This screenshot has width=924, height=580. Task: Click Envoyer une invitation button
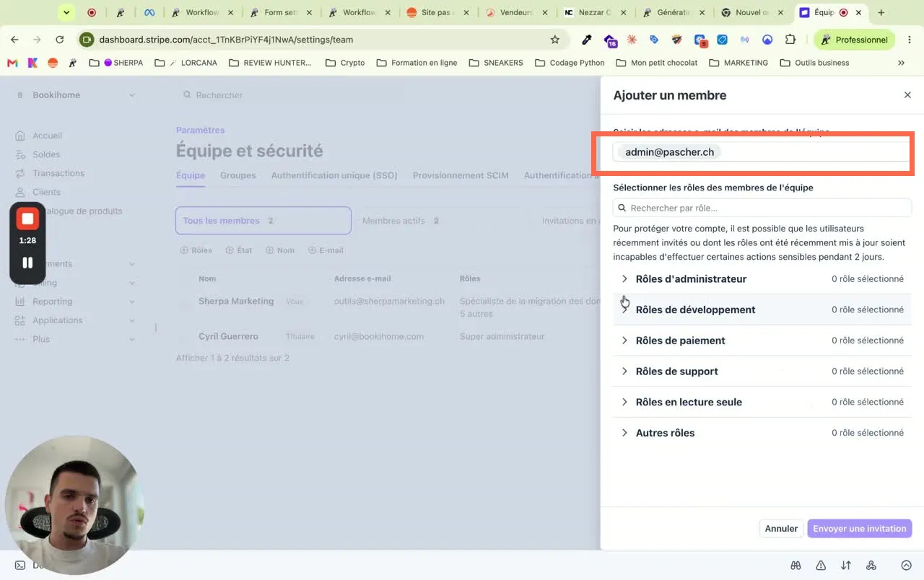[x=860, y=529]
